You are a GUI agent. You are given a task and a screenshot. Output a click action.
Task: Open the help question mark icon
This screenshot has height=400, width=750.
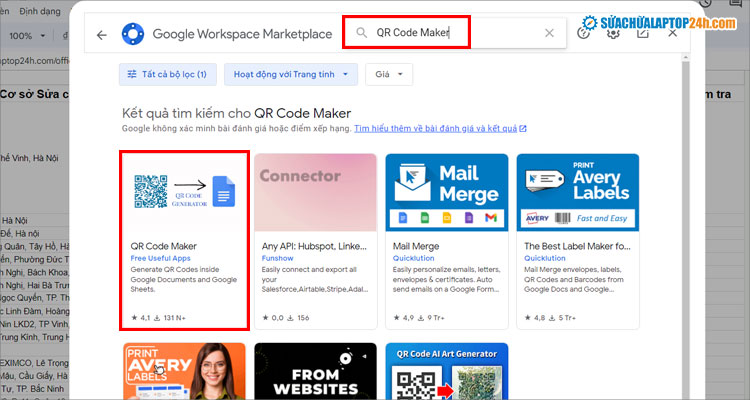[584, 33]
